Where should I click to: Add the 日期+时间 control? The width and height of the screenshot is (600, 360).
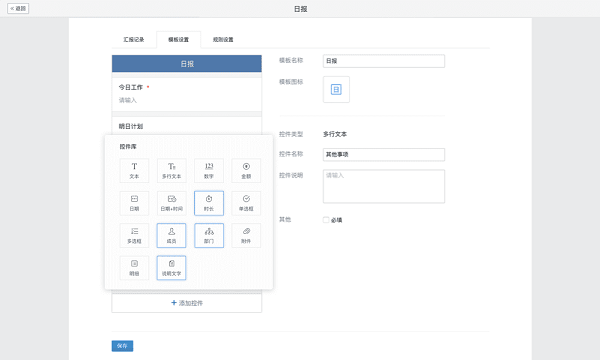(x=171, y=203)
